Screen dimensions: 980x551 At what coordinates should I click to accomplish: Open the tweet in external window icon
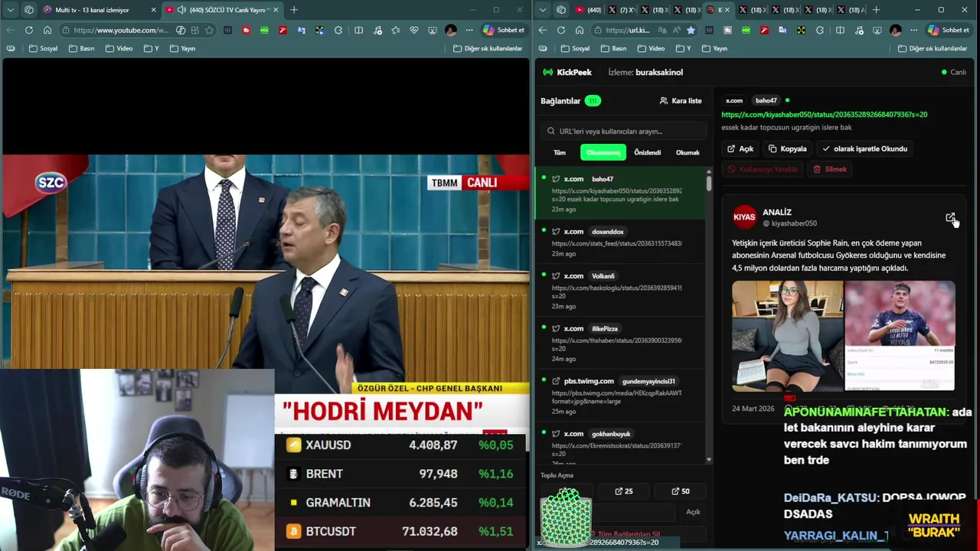[950, 218]
